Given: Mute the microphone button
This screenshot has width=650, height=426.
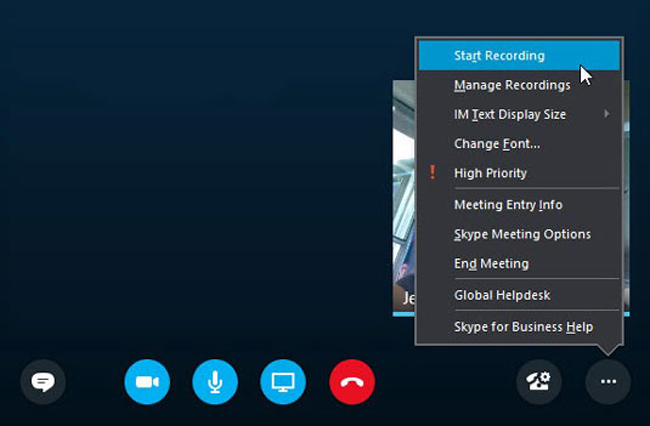Looking at the screenshot, I should tap(215, 382).
